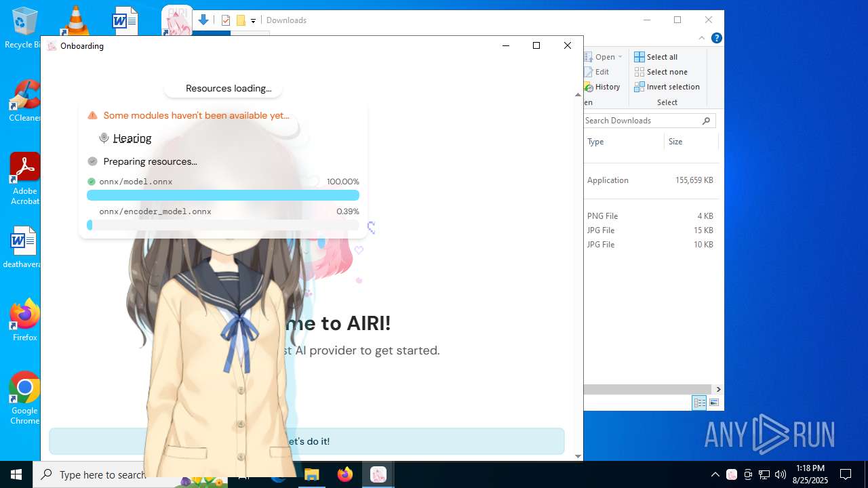Click the Downloads blue down-arrow title icon
This screenshot has height=488, width=868.
(203, 20)
